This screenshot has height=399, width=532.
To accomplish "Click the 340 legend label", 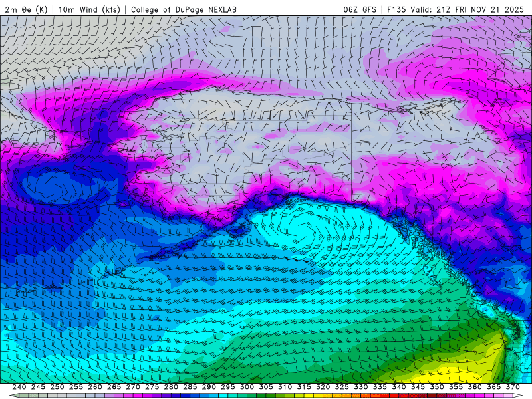I will coord(399,387).
